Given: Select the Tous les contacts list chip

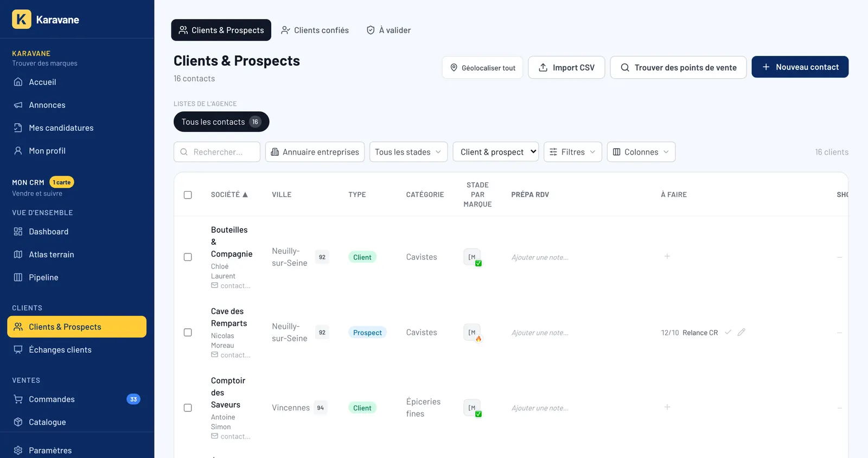Looking at the screenshot, I should [221, 122].
